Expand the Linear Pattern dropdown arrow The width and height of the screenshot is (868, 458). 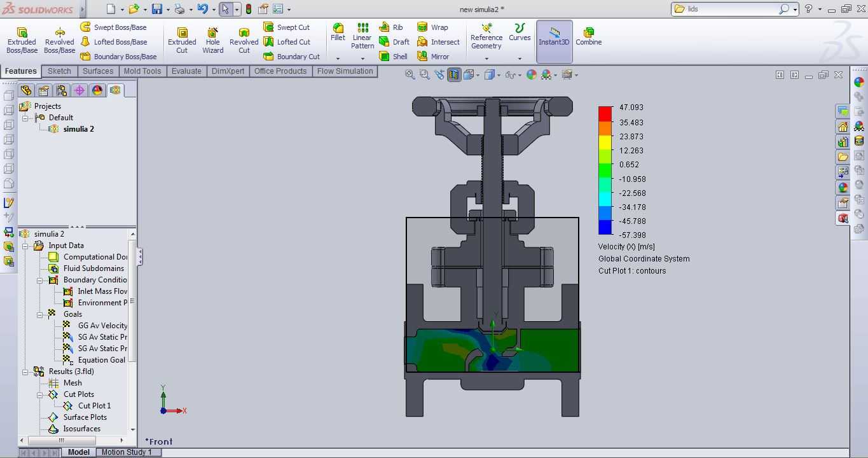point(362,59)
